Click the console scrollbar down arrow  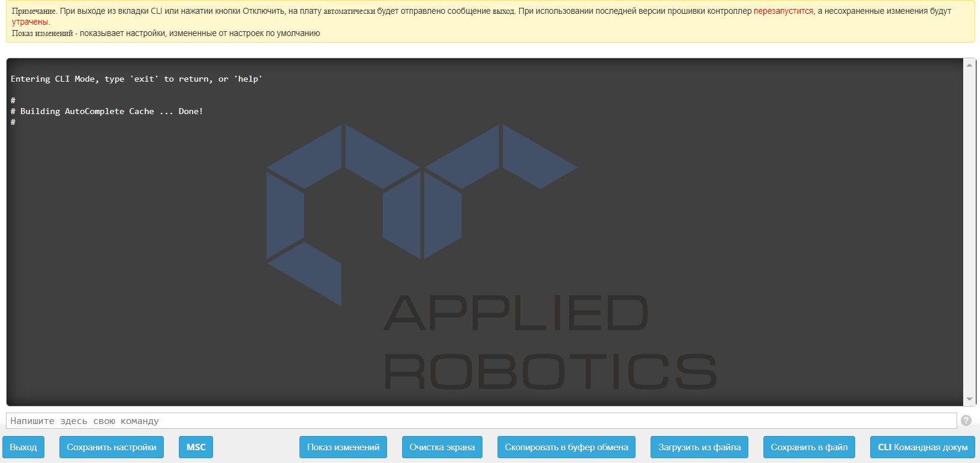[x=969, y=399]
